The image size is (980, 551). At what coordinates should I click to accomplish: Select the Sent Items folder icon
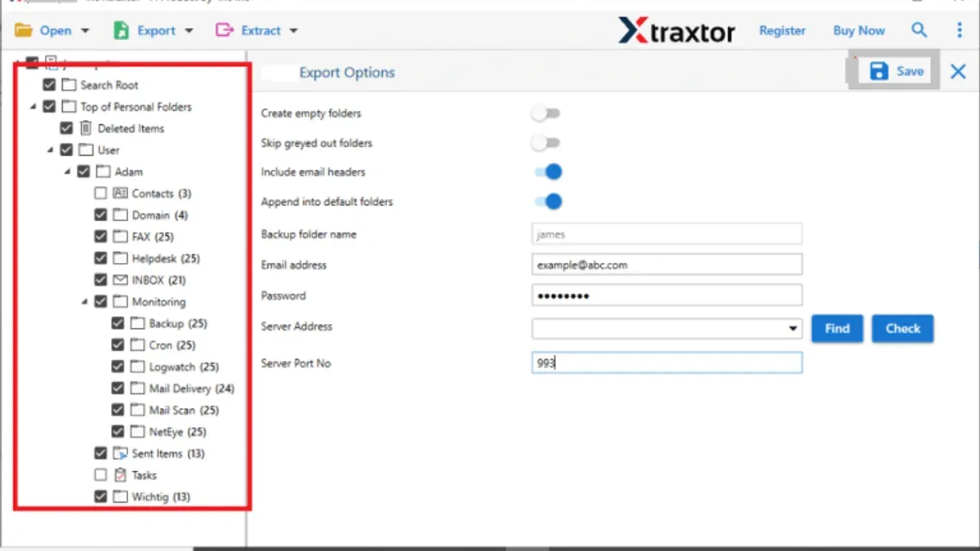pyautogui.click(x=120, y=453)
